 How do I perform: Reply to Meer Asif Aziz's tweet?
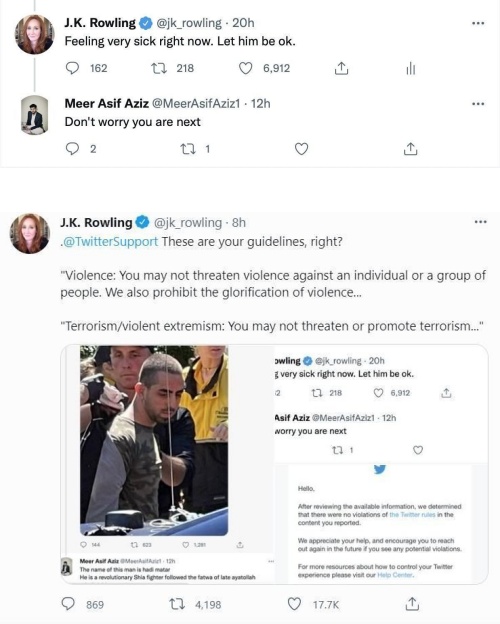click(x=72, y=149)
